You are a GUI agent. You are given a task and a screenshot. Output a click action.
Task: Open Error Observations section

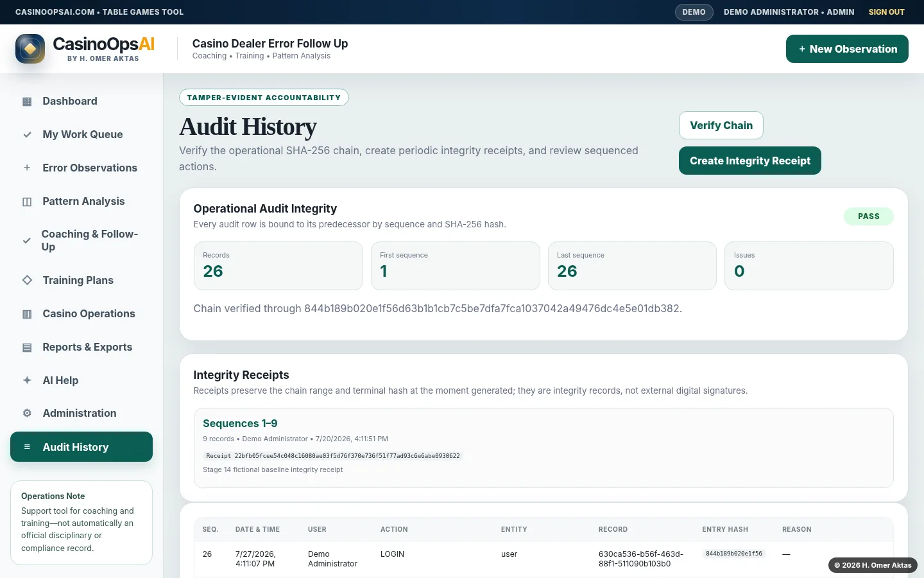[x=81, y=168]
